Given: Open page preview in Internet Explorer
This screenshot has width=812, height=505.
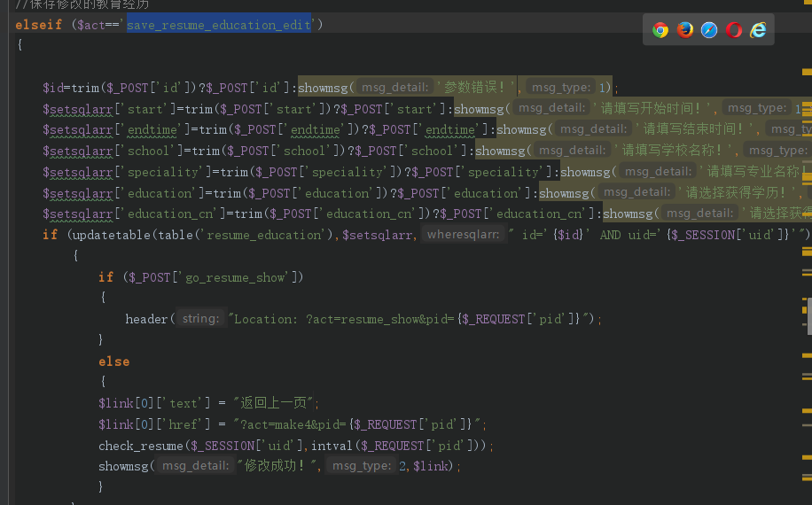Looking at the screenshot, I should (x=758, y=30).
